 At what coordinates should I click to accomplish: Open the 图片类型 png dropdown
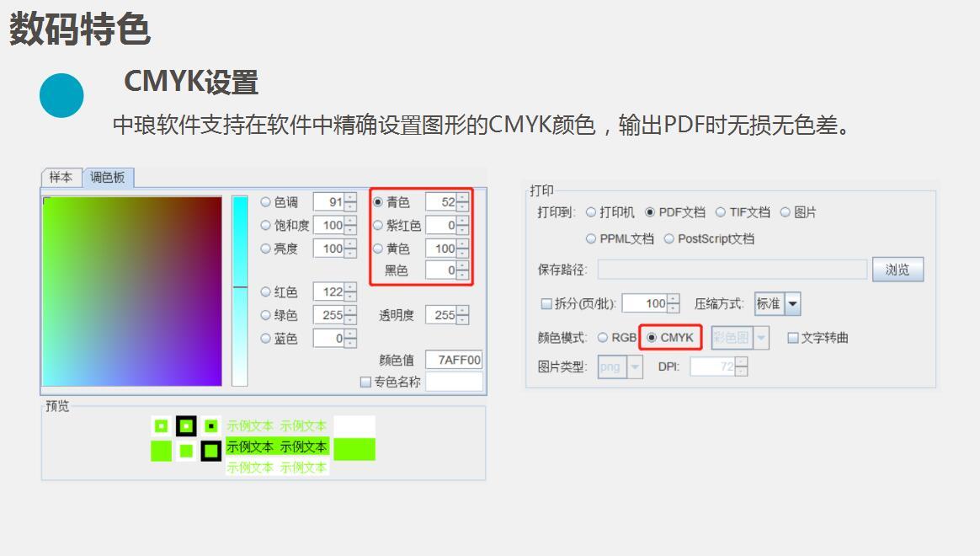click(635, 366)
